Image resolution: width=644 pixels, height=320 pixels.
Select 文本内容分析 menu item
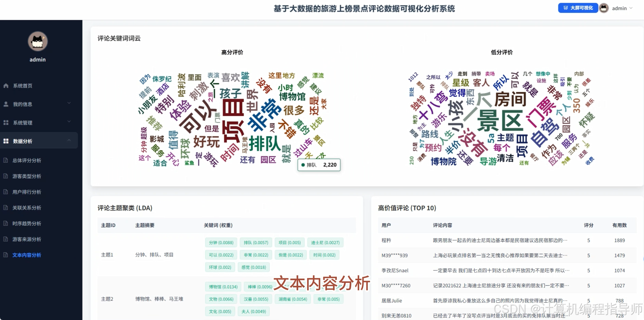point(27,255)
